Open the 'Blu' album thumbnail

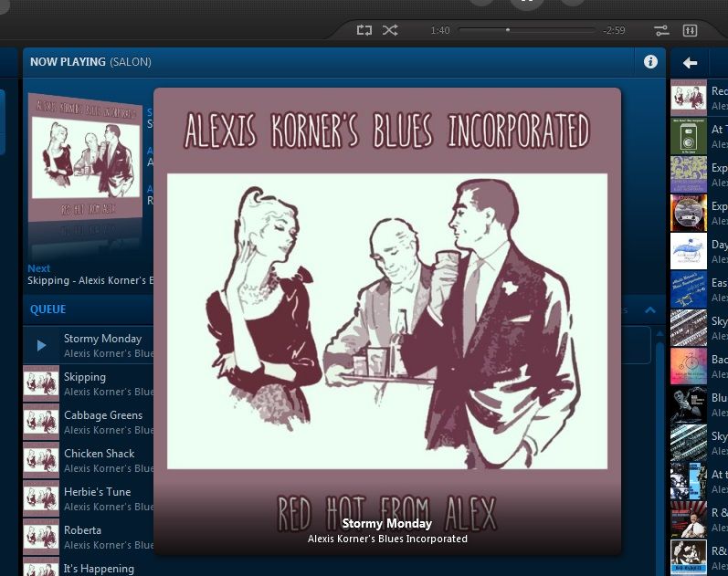click(x=689, y=404)
